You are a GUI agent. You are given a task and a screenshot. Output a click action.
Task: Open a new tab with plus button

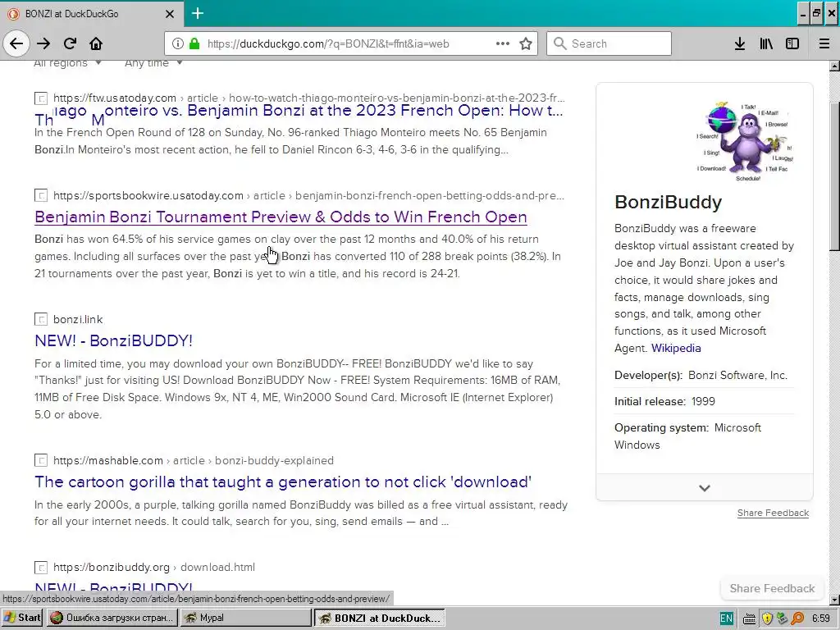[198, 13]
